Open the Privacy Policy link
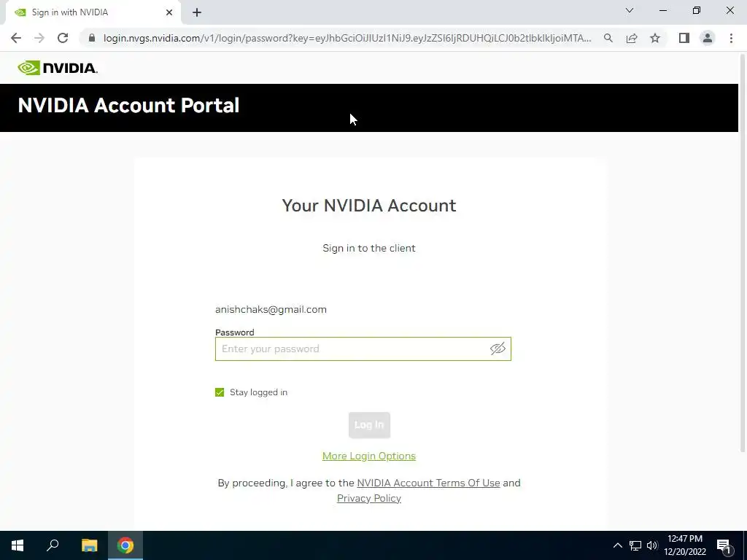The height and width of the screenshot is (560, 747). click(368, 498)
